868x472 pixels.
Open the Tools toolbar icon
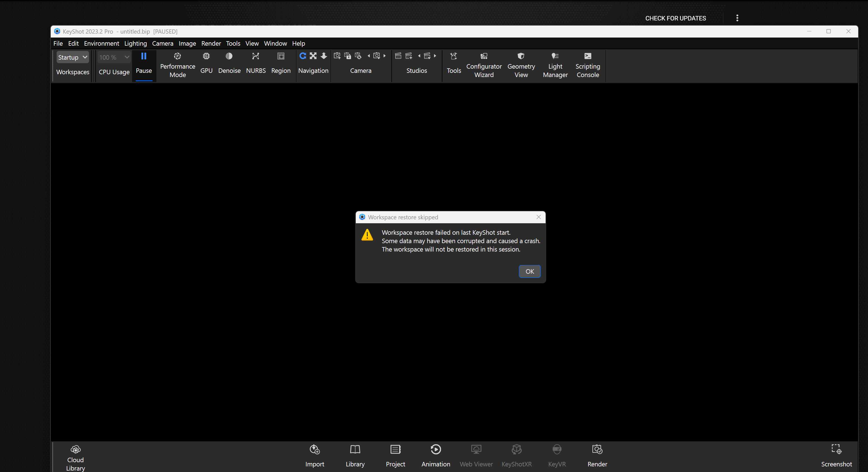tap(454, 63)
